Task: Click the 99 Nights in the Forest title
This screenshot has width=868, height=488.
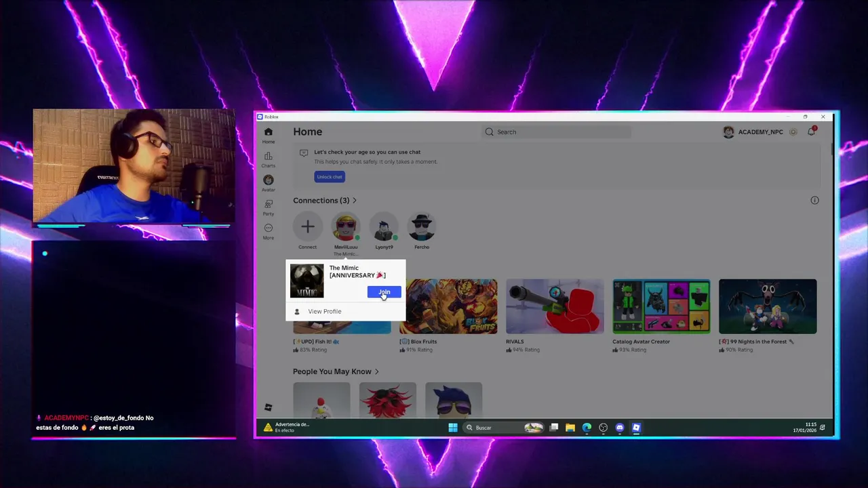Action: 756,342
